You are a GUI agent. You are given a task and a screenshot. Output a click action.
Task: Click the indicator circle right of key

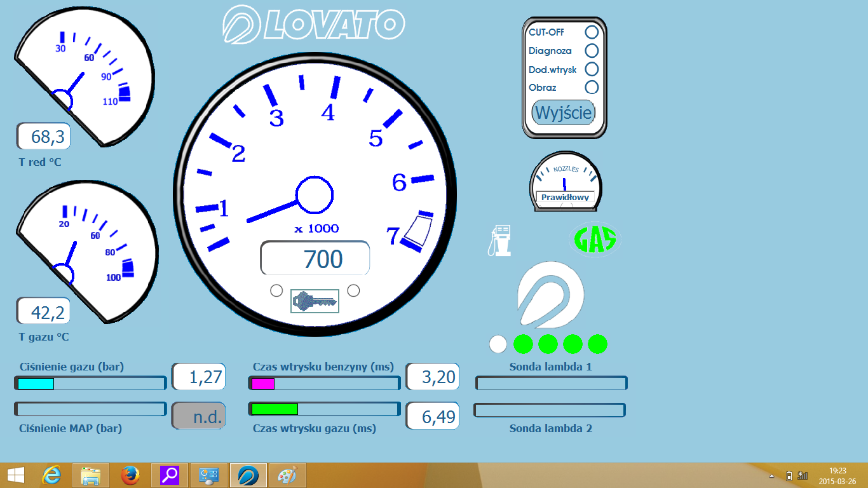click(x=354, y=290)
